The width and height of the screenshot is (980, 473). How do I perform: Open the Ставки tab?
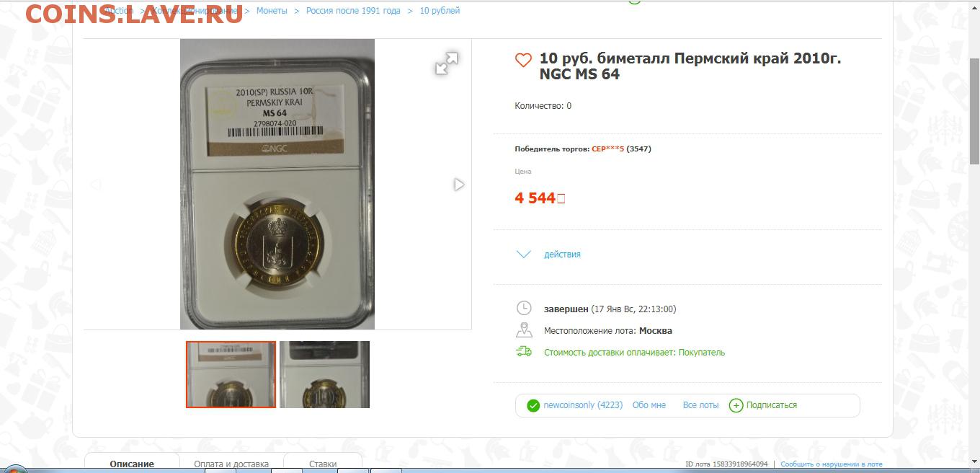323,464
